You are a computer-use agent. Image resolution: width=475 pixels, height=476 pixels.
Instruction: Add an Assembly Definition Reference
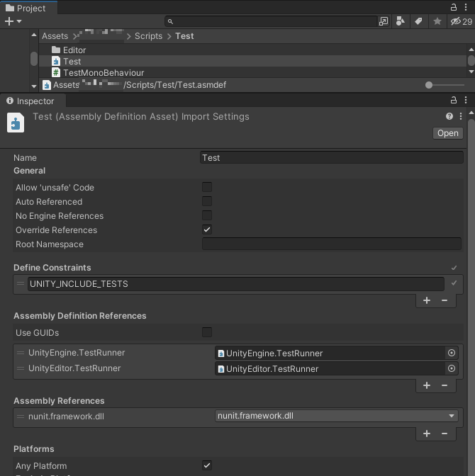427,385
